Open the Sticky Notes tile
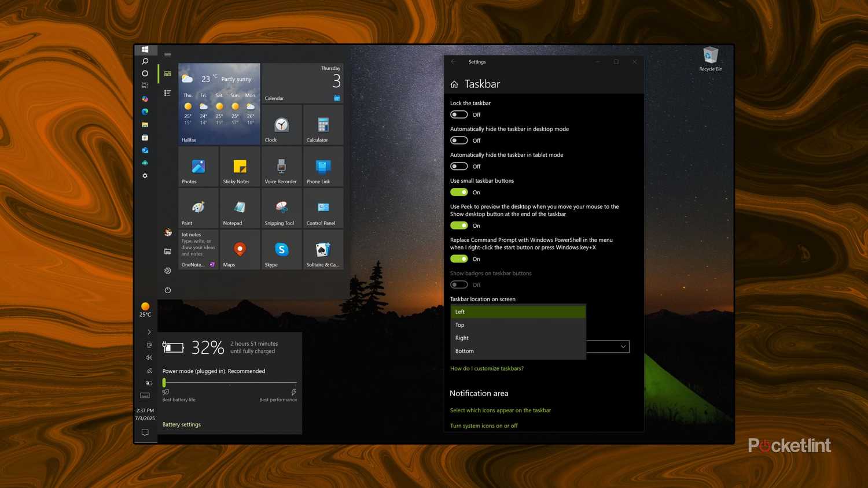The height and width of the screenshot is (488, 868). [x=238, y=167]
